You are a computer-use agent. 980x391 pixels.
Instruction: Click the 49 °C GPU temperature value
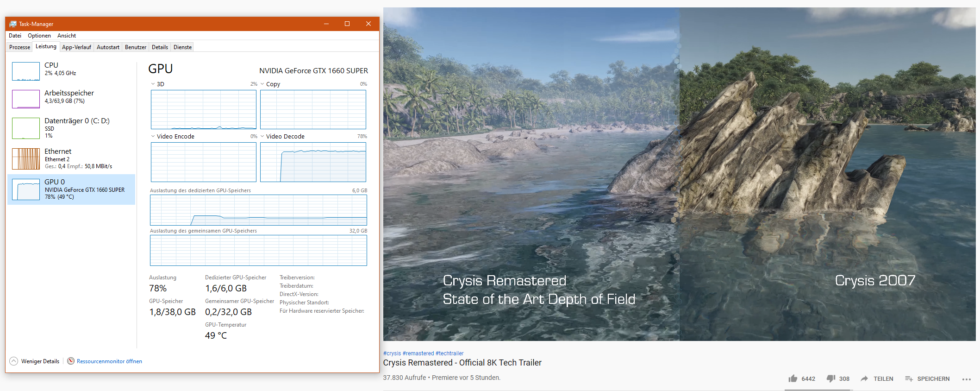click(x=216, y=335)
